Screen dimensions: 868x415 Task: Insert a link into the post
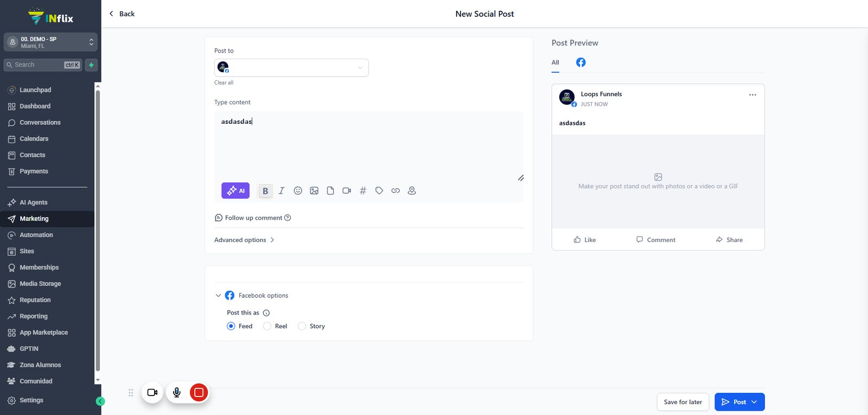click(395, 191)
